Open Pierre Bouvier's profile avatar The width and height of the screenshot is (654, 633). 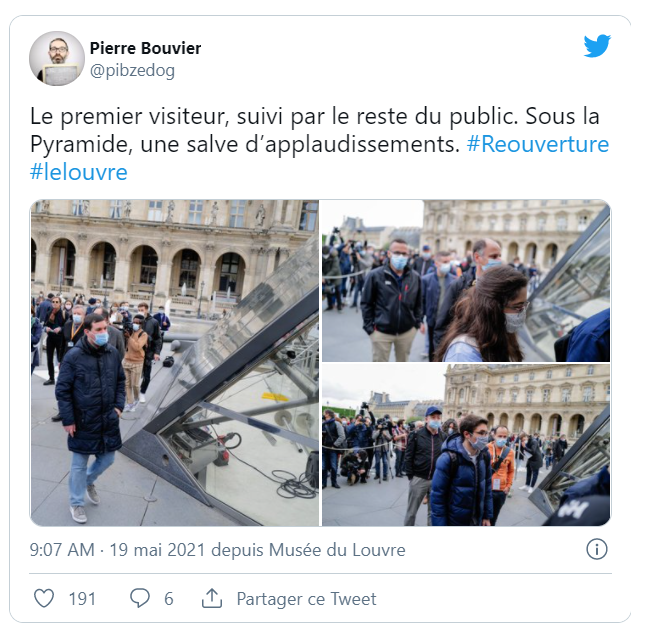[57, 58]
